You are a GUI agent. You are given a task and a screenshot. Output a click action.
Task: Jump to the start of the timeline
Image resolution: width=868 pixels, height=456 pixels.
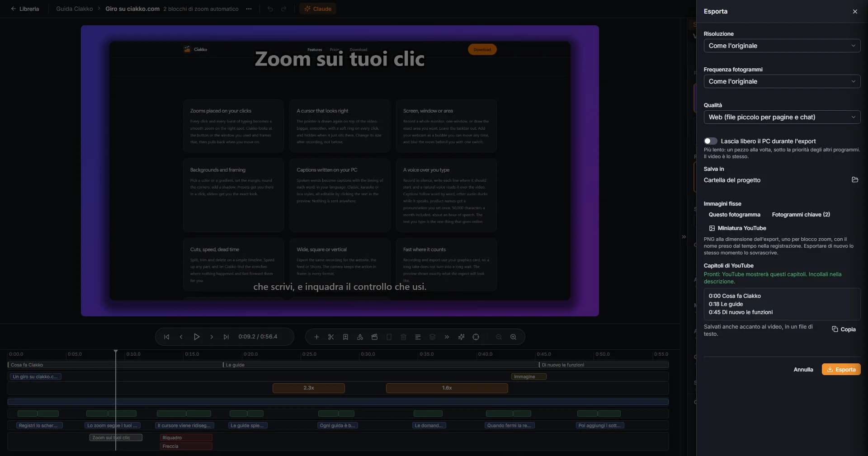166,337
